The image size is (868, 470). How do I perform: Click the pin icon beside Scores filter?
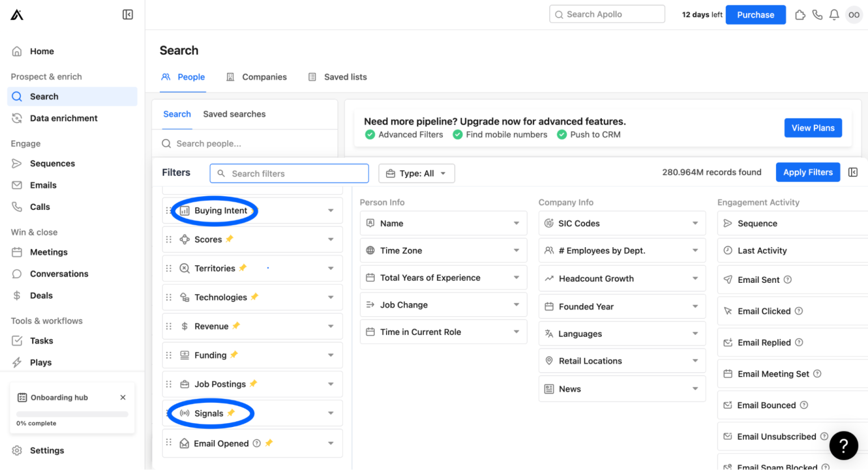tap(229, 239)
